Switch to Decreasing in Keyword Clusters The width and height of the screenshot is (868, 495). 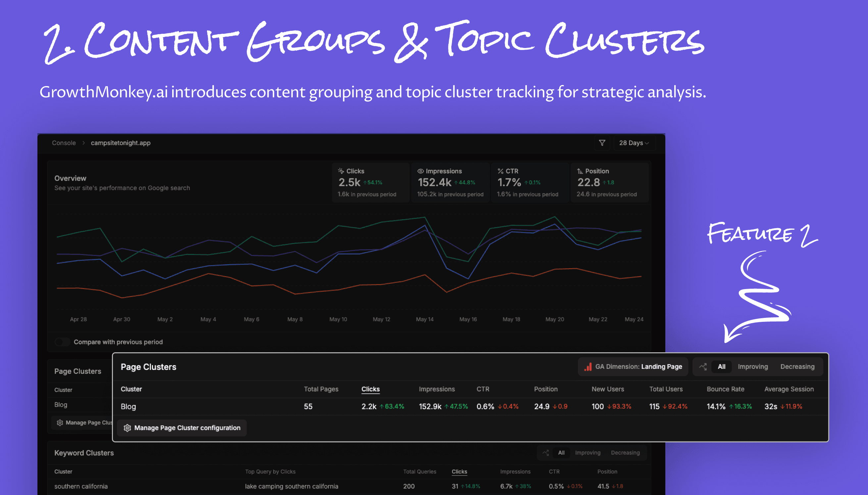(625, 453)
